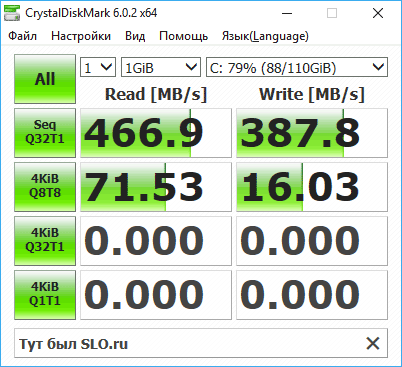Viewport: 402px width, 367px height.
Task: Run all benchmarks with the All button
Action: point(45,79)
